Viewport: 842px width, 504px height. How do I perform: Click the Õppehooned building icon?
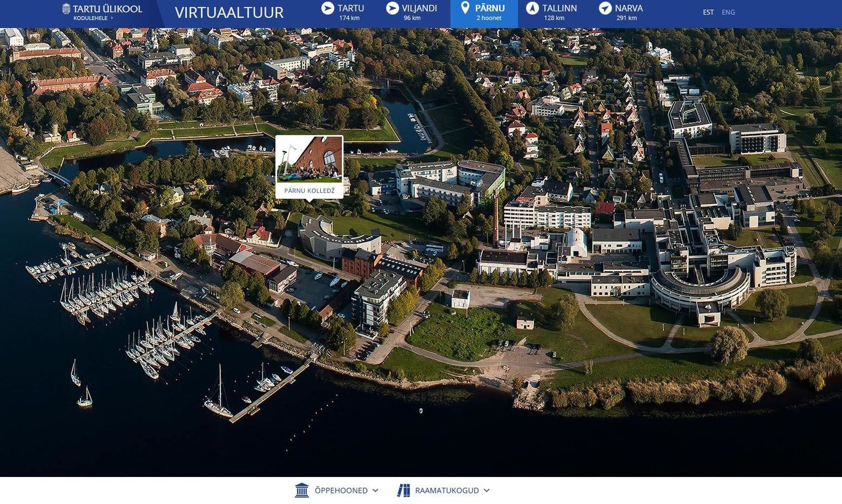point(302,490)
